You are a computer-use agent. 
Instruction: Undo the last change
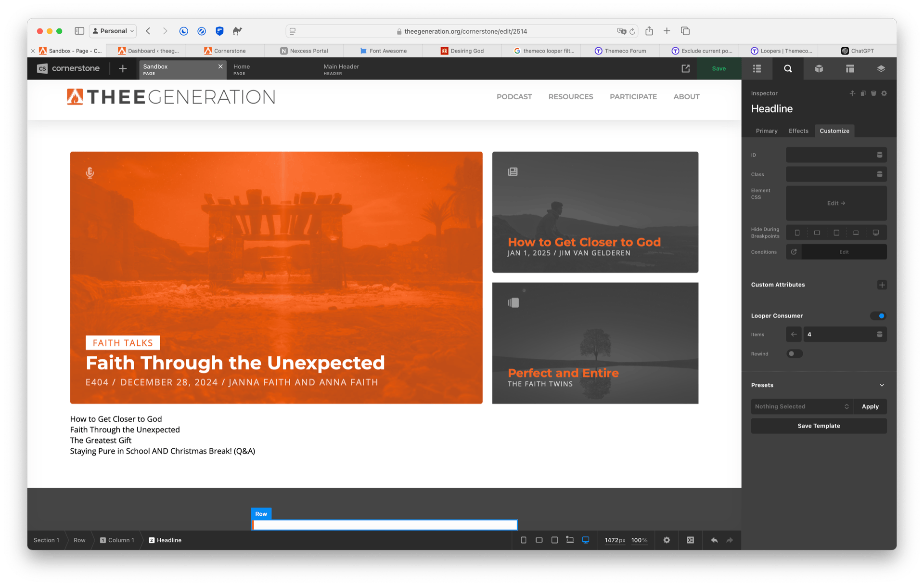[714, 540]
